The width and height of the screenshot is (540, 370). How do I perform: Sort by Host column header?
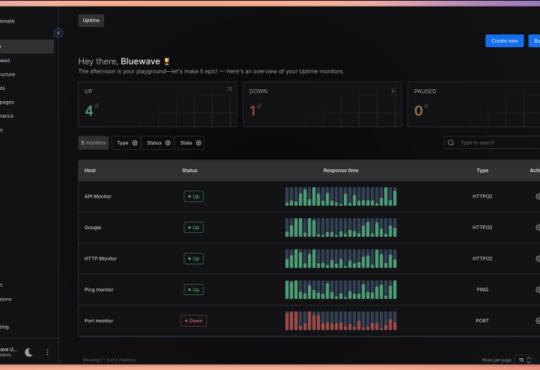tap(90, 171)
